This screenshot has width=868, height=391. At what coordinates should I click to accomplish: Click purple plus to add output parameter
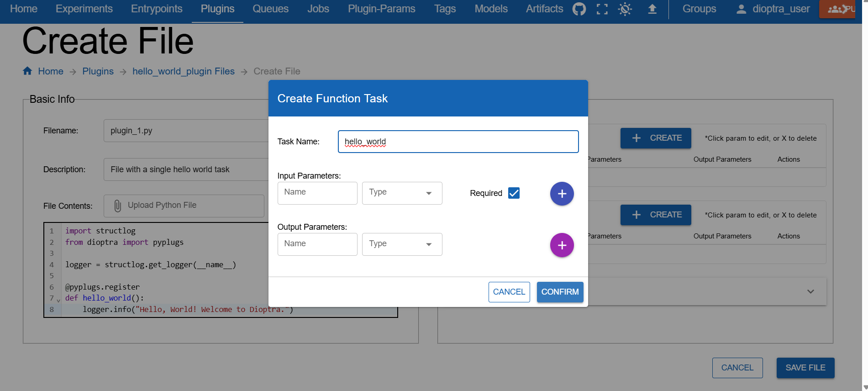click(562, 245)
